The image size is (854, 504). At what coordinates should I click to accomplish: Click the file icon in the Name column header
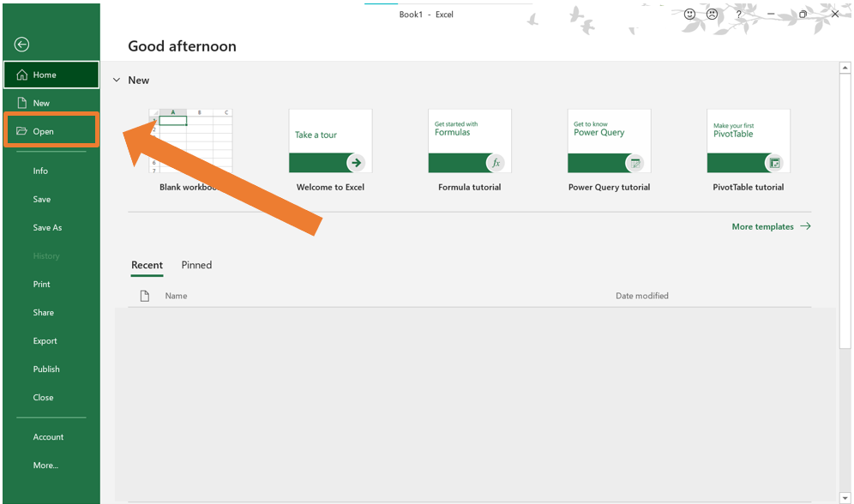coord(144,296)
